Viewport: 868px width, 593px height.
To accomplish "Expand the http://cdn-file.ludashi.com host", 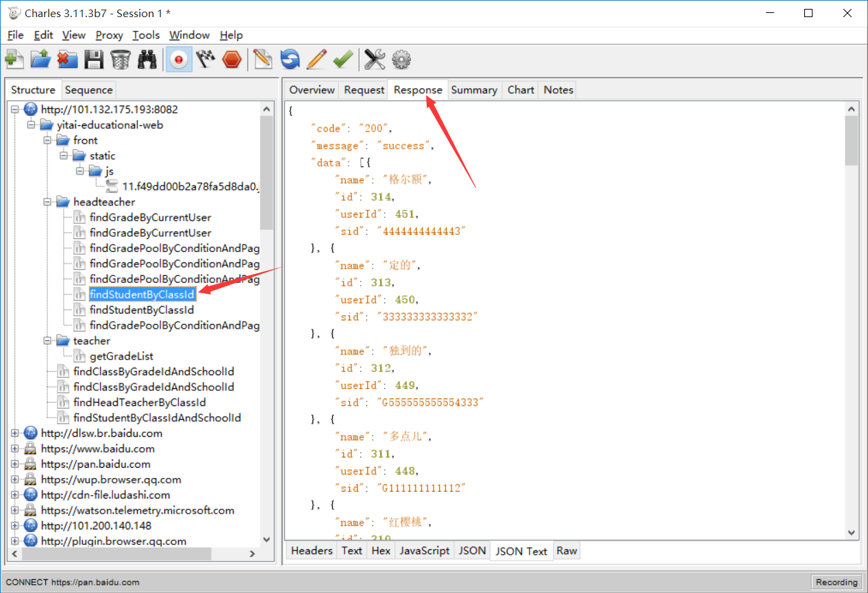I will pyautogui.click(x=15, y=494).
